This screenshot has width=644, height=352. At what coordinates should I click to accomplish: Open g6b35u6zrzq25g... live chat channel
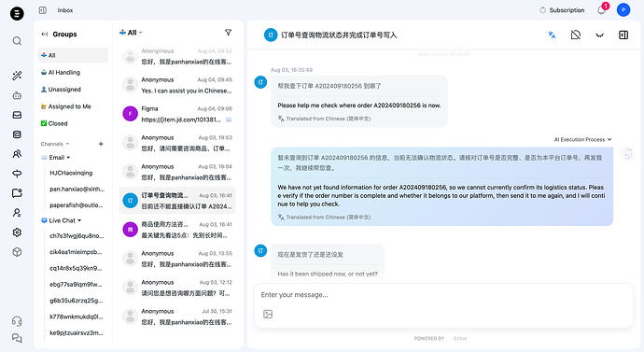pyautogui.click(x=76, y=301)
